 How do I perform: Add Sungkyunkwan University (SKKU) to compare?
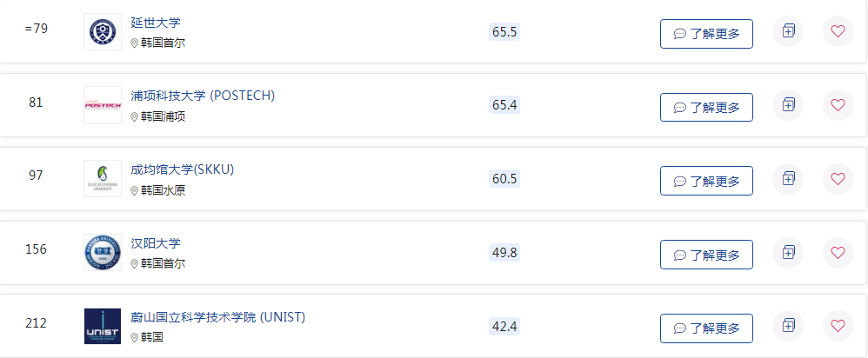click(788, 179)
